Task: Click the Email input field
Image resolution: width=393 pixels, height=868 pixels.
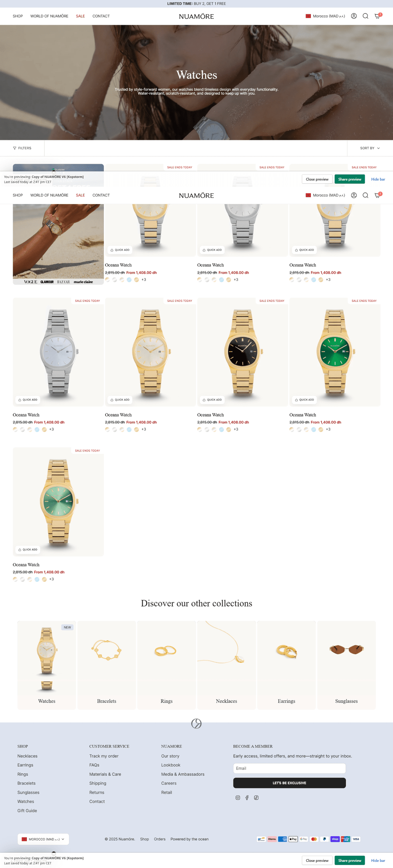Action: pyautogui.click(x=289, y=768)
